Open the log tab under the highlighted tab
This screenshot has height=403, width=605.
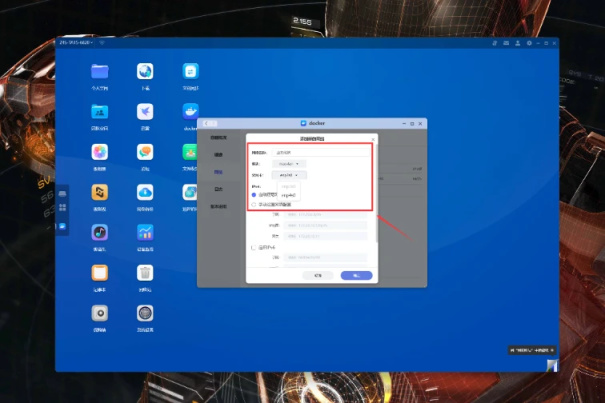click(x=218, y=189)
